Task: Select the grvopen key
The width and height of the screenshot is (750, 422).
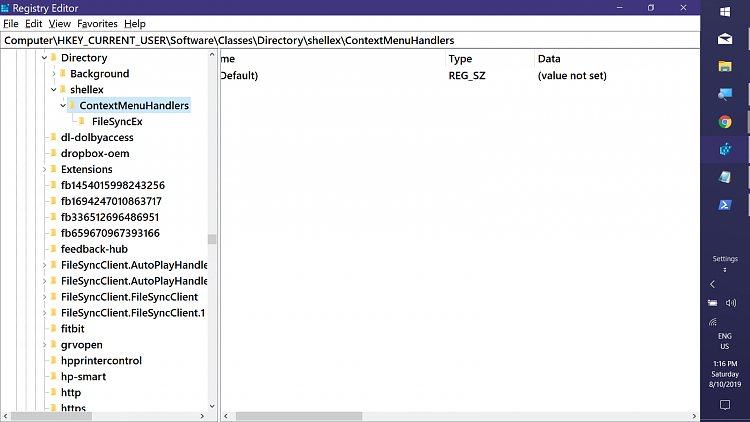Action: point(81,345)
